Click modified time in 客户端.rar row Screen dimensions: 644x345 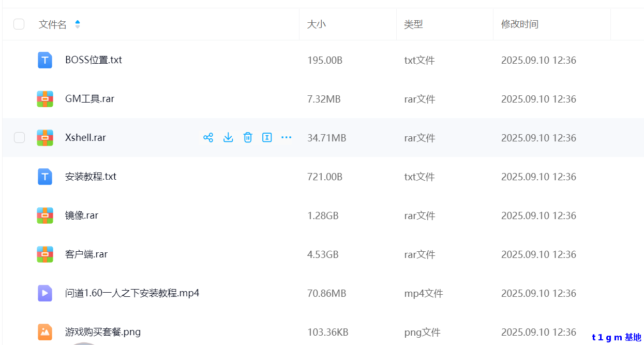point(538,254)
